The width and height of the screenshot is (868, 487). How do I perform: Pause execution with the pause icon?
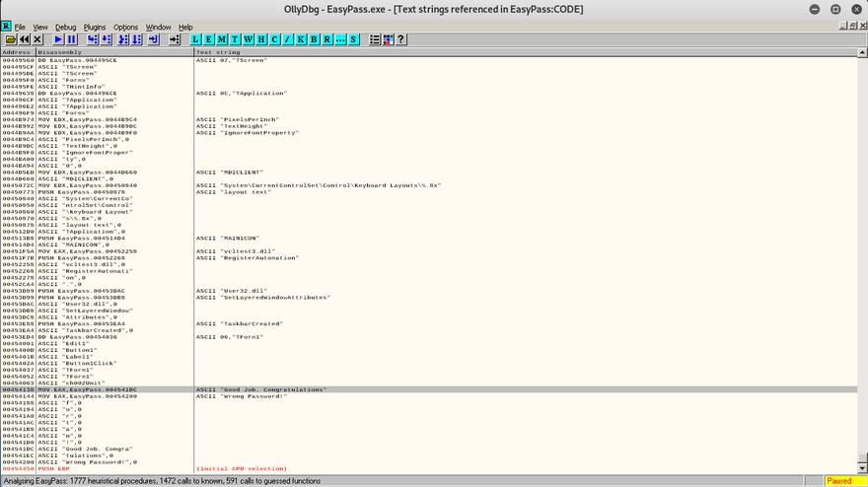(71, 39)
